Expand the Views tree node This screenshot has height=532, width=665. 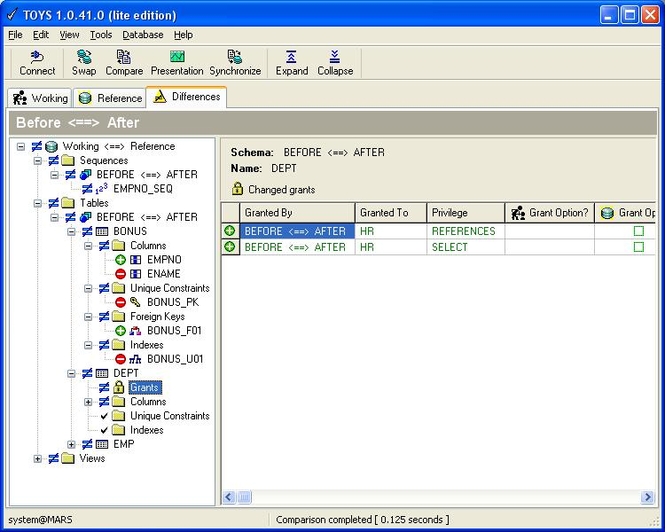point(38,459)
